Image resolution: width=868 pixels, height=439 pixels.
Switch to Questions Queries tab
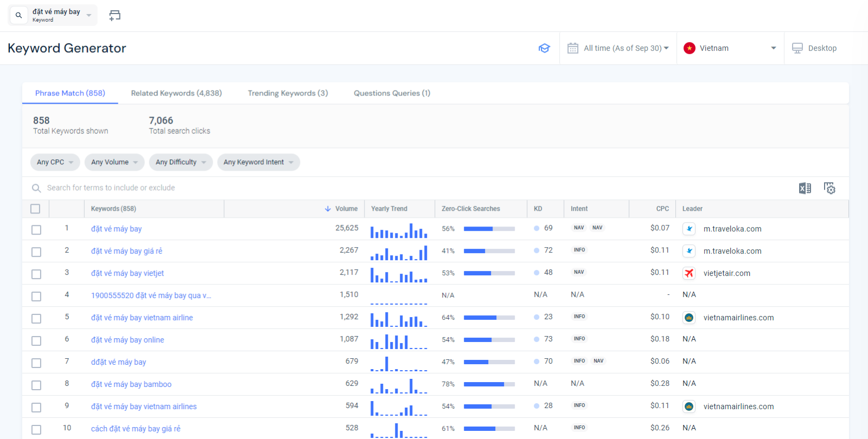[x=392, y=93]
